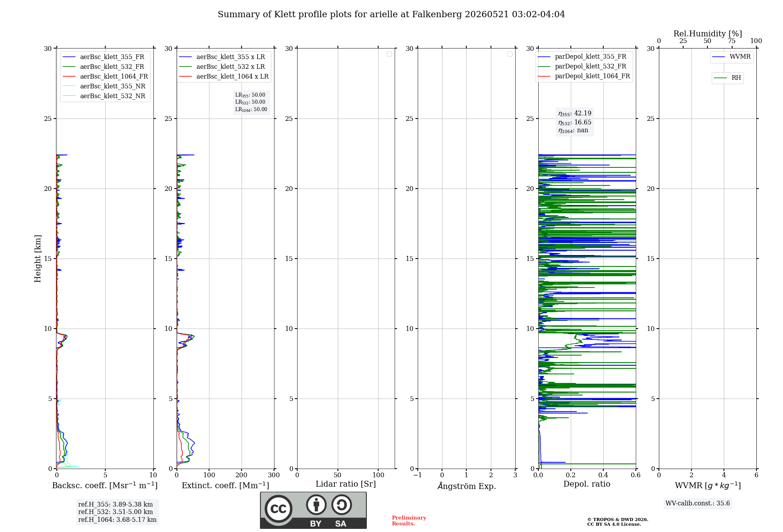Click the LR355: 50.00 annotation
Image resolution: width=783 pixels, height=532 pixels.
click(250, 95)
